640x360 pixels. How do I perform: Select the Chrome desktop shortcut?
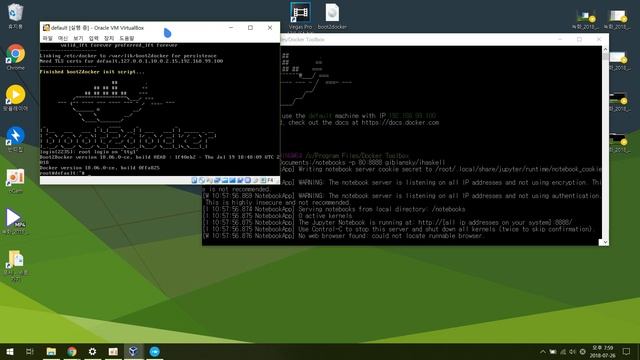[x=16, y=57]
